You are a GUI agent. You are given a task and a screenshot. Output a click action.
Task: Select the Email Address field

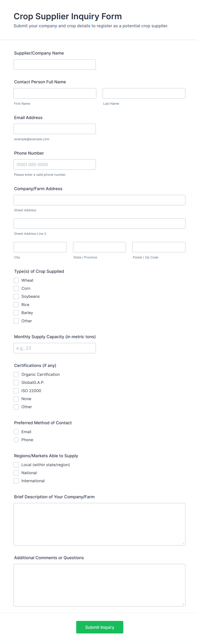pos(55,129)
